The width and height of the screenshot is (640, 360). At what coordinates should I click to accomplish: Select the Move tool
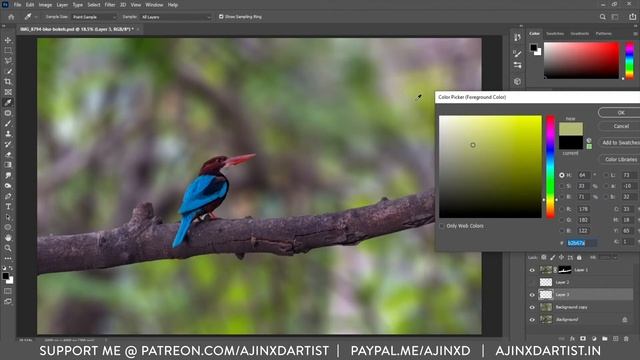[8, 40]
